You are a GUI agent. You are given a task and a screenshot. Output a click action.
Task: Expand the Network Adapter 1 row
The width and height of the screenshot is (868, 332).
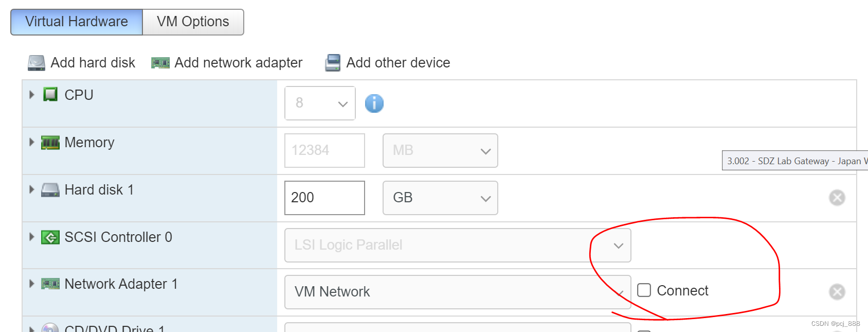click(x=31, y=284)
